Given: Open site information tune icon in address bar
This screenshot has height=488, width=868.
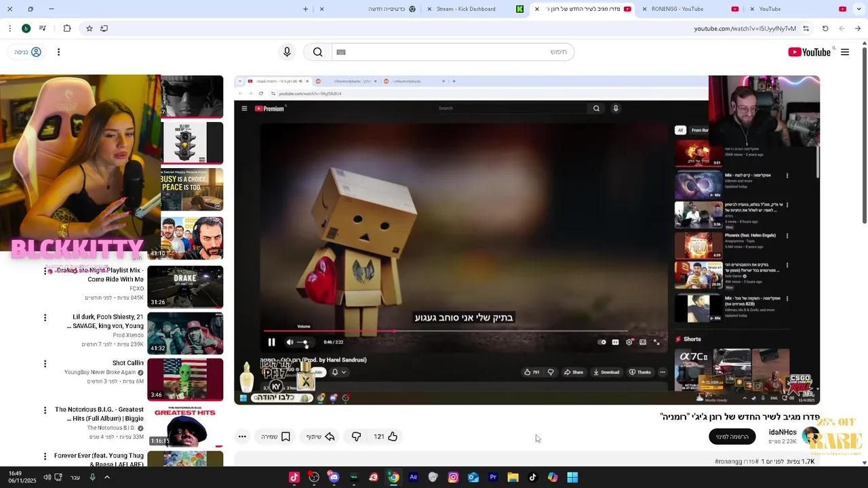Looking at the screenshot, I should 806,28.
